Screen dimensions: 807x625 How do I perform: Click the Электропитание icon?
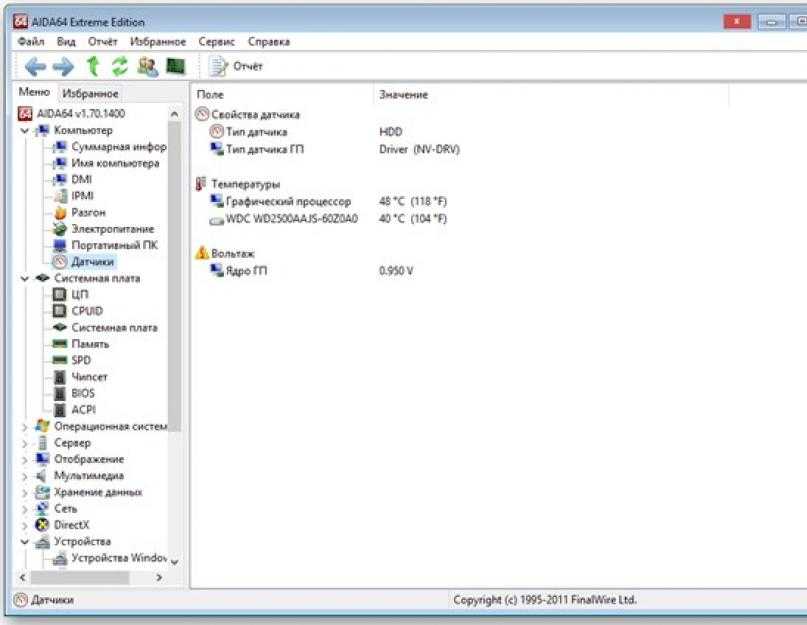(60, 229)
